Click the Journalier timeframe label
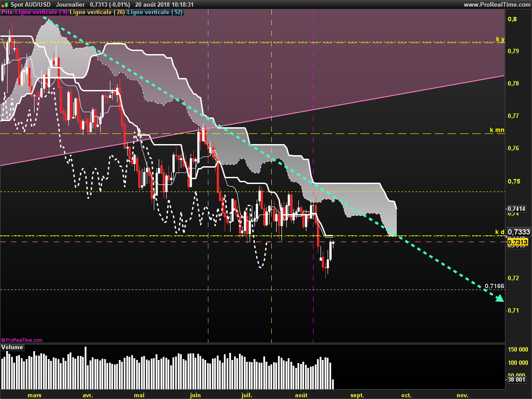532x399 pixels. click(x=71, y=4)
